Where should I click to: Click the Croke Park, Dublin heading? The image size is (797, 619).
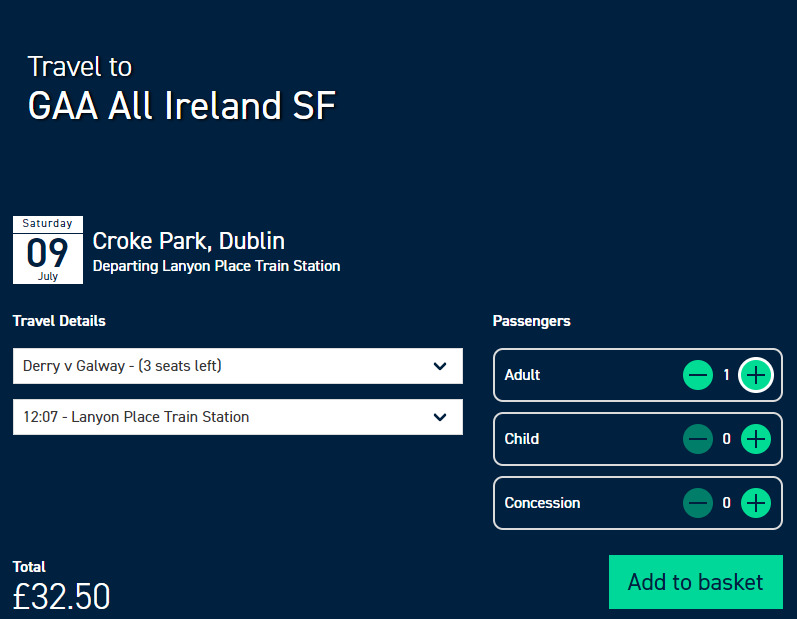[x=189, y=241]
